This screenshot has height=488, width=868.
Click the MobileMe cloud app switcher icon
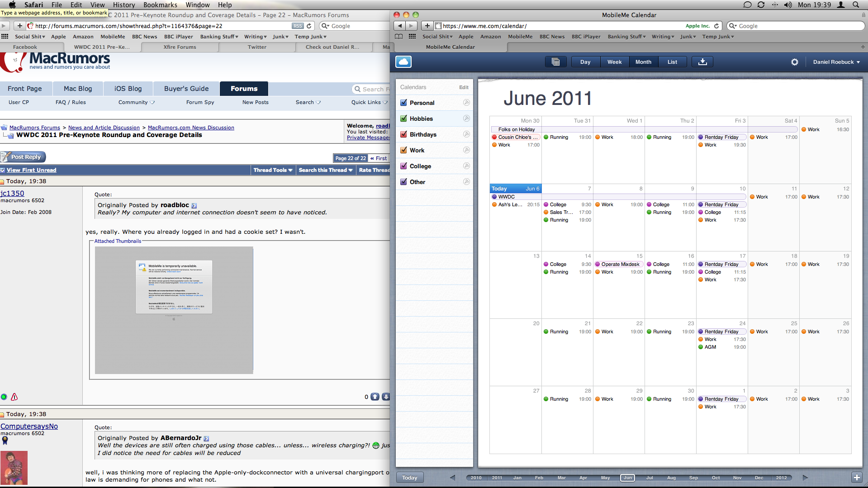pyautogui.click(x=403, y=62)
